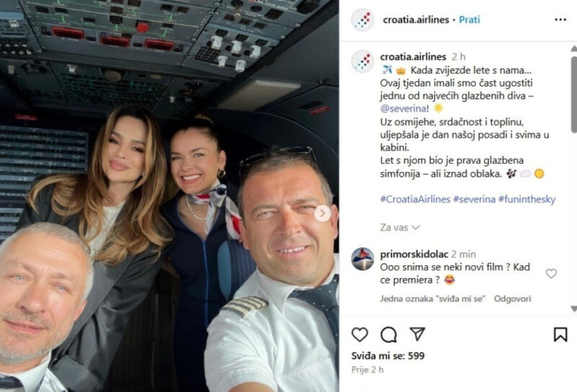Click the Prati follow button
The width and height of the screenshot is (577, 392).
coord(470,19)
